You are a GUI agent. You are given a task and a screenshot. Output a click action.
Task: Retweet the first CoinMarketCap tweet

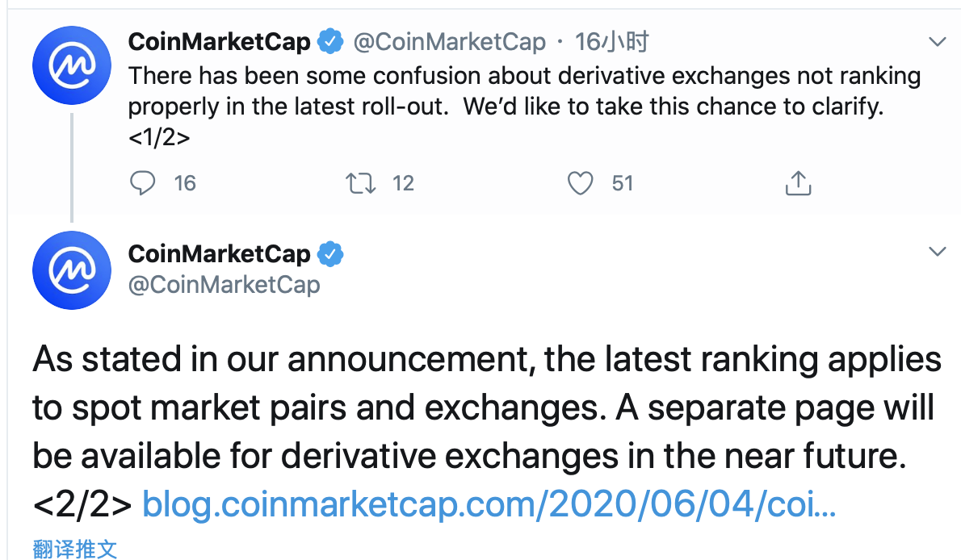pos(360,183)
